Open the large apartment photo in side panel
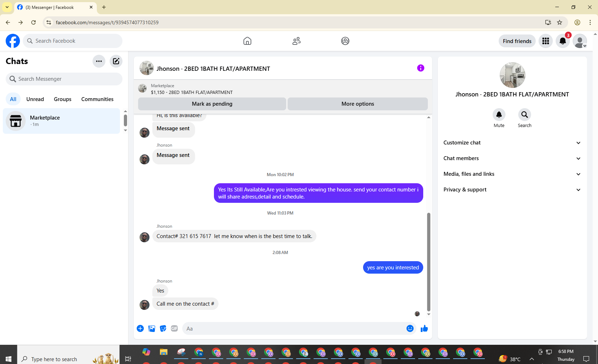The height and width of the screenshot is (364, 598). point(512,75)
